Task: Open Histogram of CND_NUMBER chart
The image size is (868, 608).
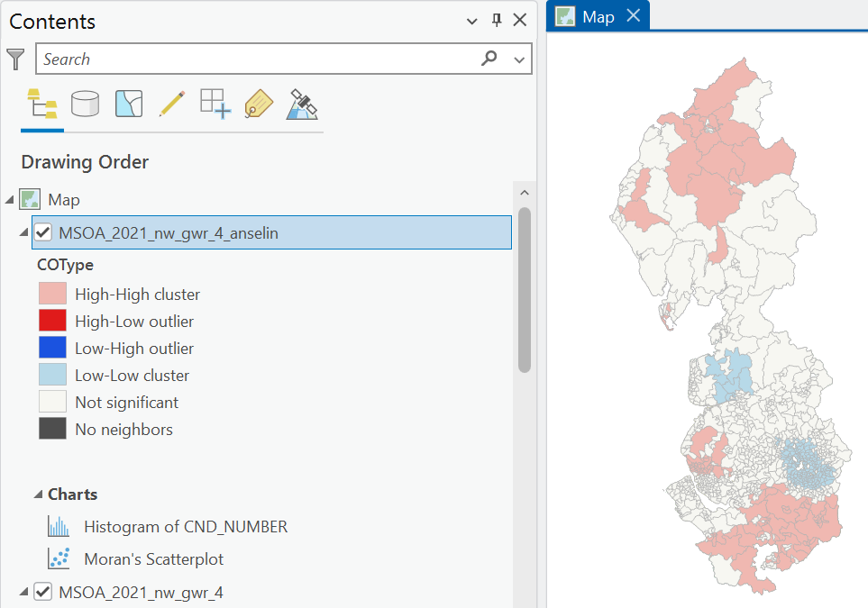Action: pos(186,527)
